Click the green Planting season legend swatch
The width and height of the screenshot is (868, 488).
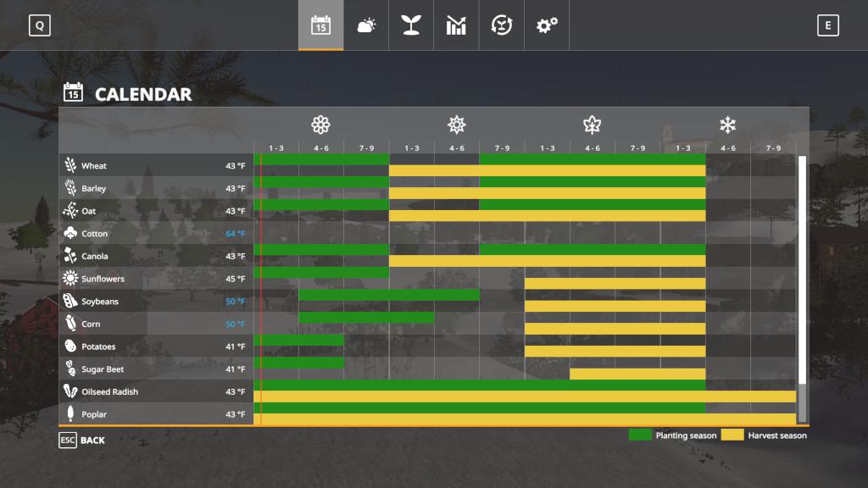point(640,435)
